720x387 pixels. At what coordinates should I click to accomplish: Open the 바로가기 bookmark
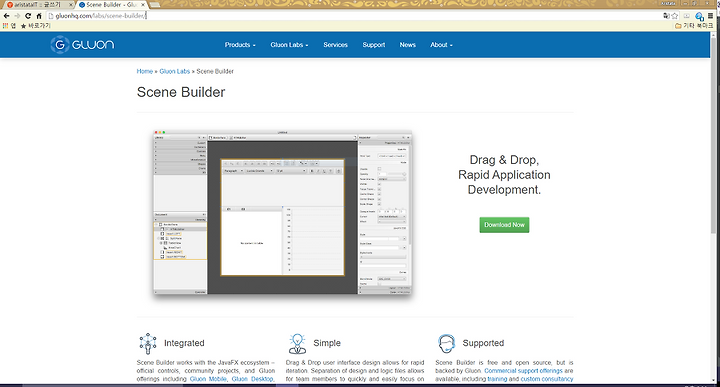pyautogui.click(x=35, y=26)
